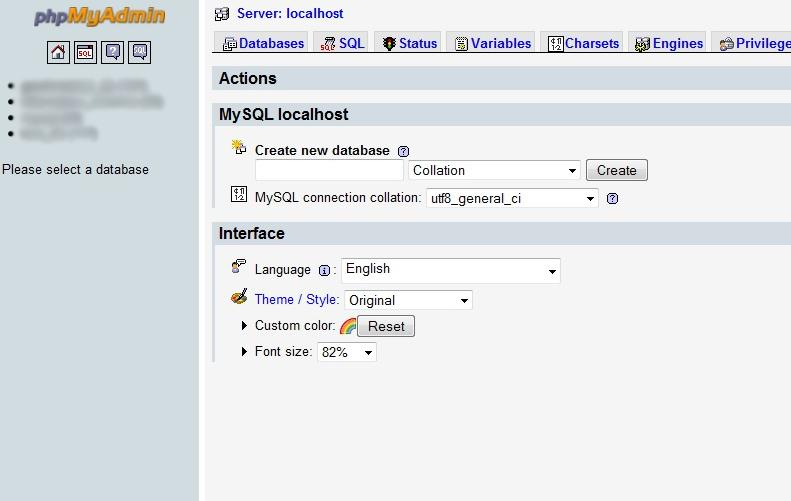This screenshot has width=791, height=501.
Task: Click the third blurred database link in sidebar
Action: pyautogui.click(x=51, y=118)
